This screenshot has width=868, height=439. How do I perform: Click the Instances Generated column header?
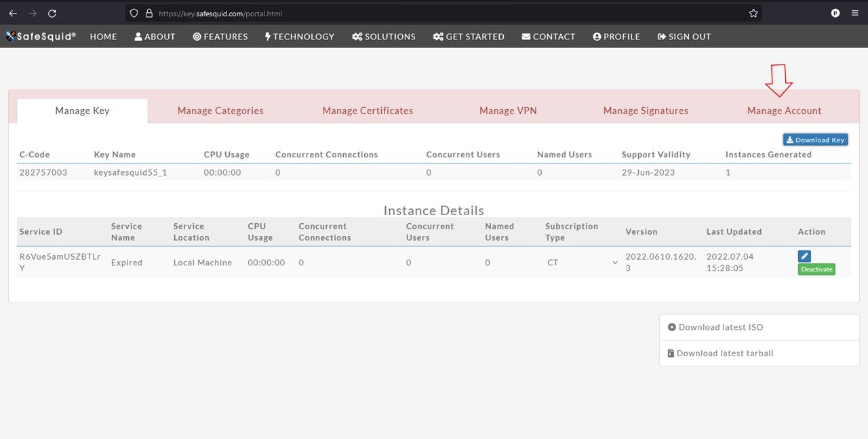coord(768,155)
